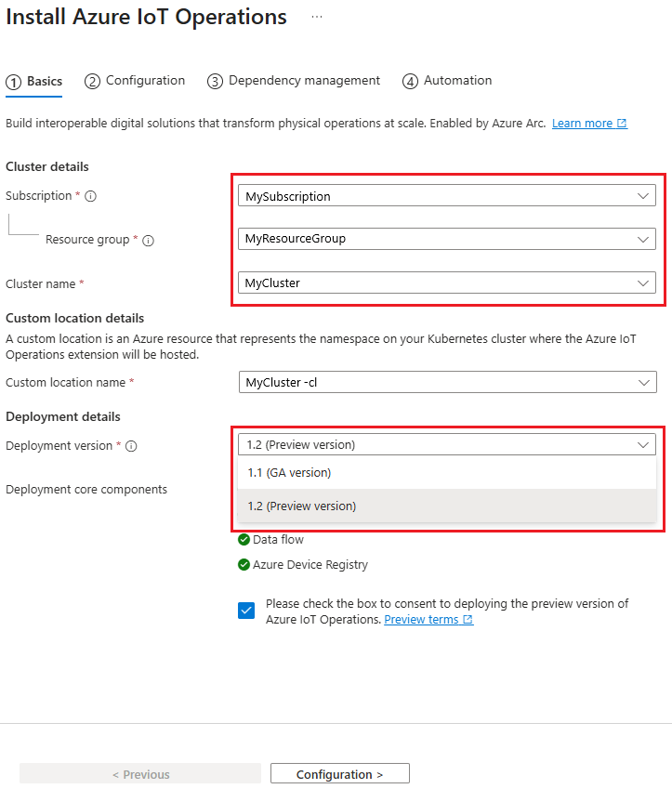Click the Configuration > button
Image resolution: width=672 pixels, height=802 pixels.
(x=339, y=772)
